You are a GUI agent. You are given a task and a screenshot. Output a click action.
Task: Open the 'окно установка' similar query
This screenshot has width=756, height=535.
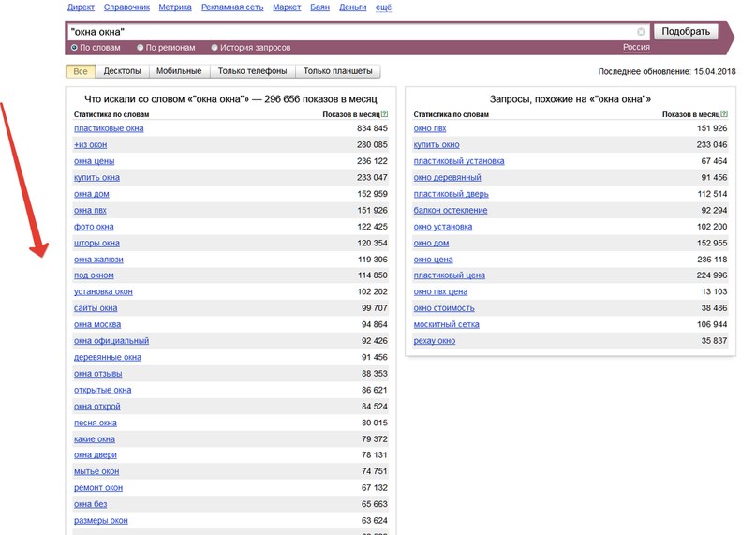(x=442, y=227)
